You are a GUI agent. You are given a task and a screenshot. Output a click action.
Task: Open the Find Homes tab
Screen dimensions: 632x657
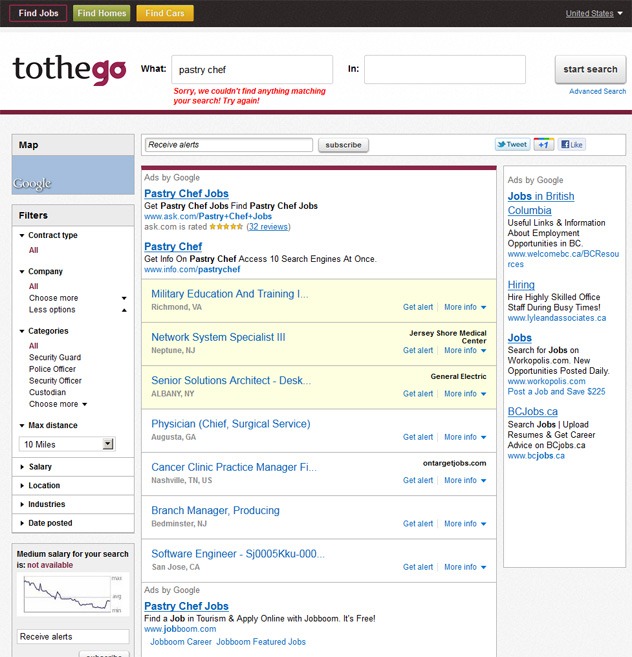[x=101, y=13]
